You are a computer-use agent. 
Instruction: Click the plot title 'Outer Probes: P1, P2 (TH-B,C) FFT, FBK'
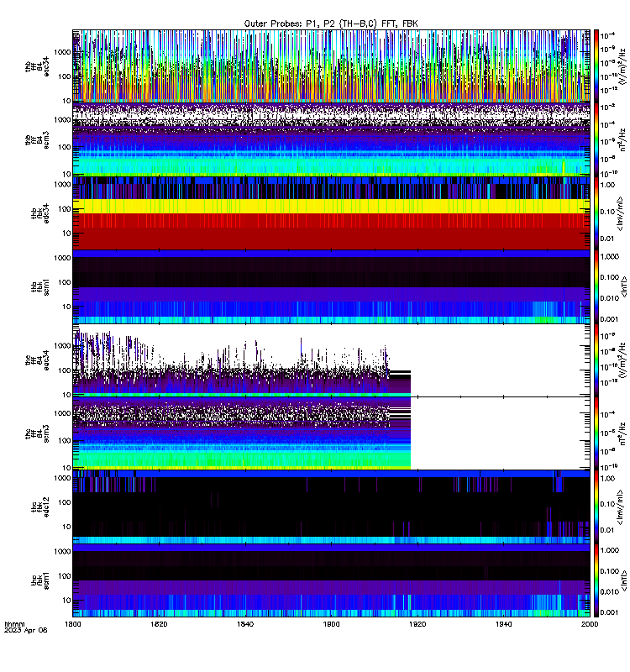tap(331, 24)
